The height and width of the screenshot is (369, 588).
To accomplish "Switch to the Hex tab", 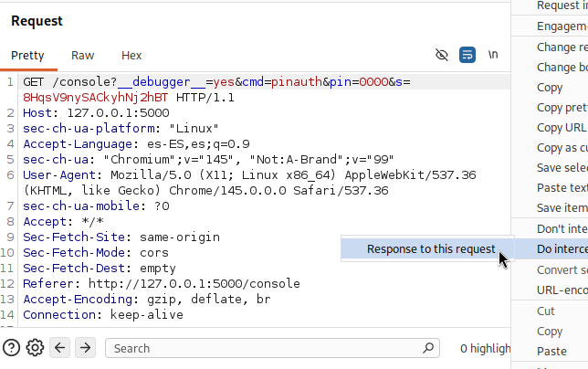I will click(131, 56).
